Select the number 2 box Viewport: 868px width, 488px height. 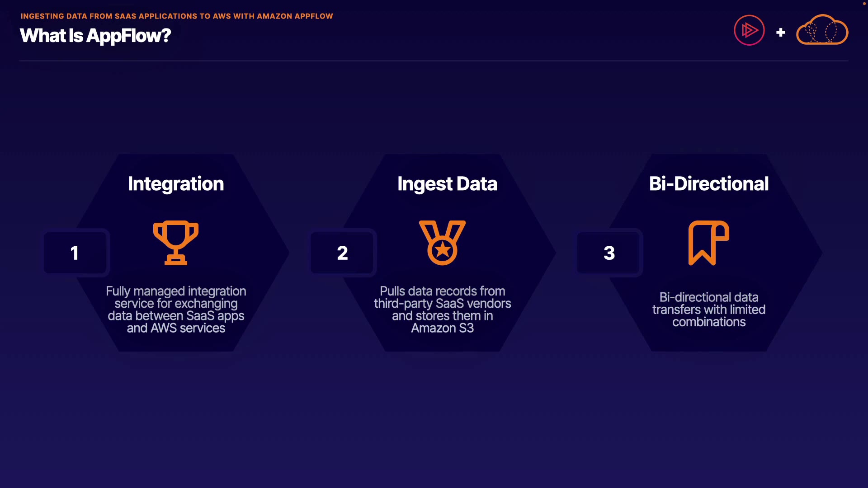click(342, 253)
